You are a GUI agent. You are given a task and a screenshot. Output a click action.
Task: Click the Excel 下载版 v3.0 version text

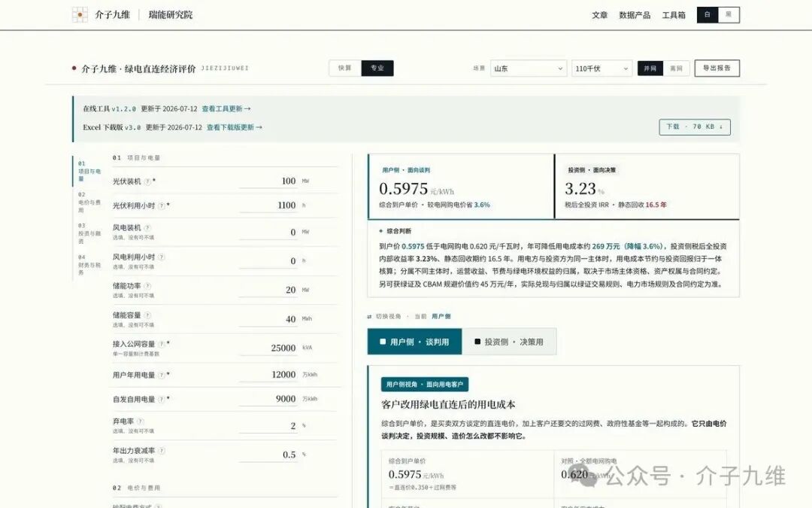[111, 127]
